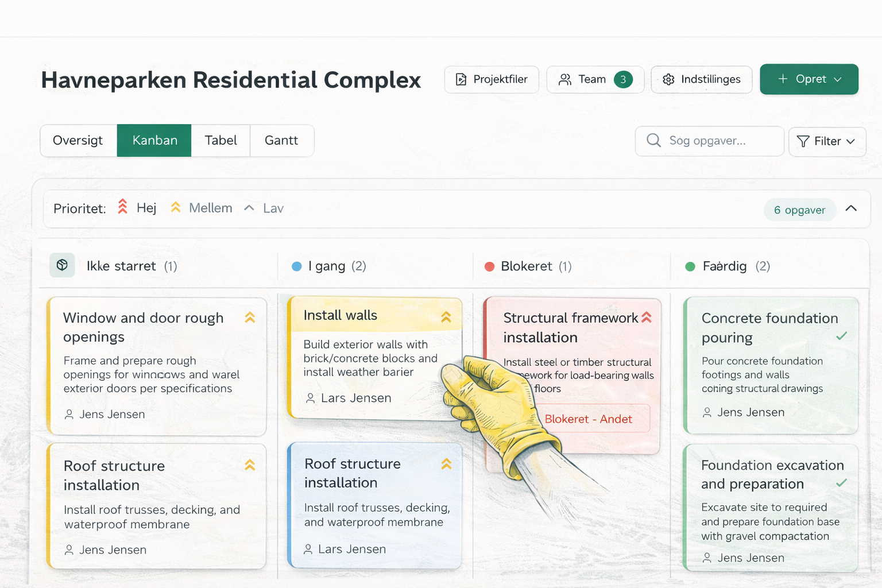
Task: Toggle checkmark on Concrete foundation pouring
Action: point(841,336)
